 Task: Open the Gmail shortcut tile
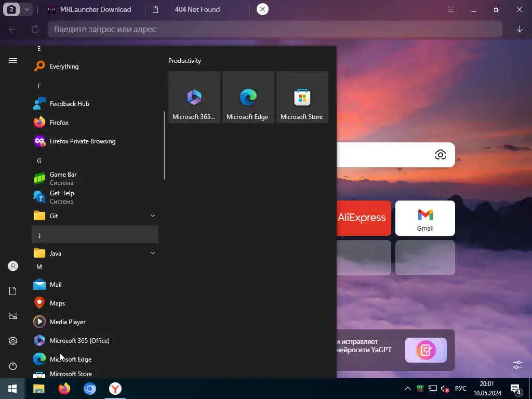coord(425,218)
